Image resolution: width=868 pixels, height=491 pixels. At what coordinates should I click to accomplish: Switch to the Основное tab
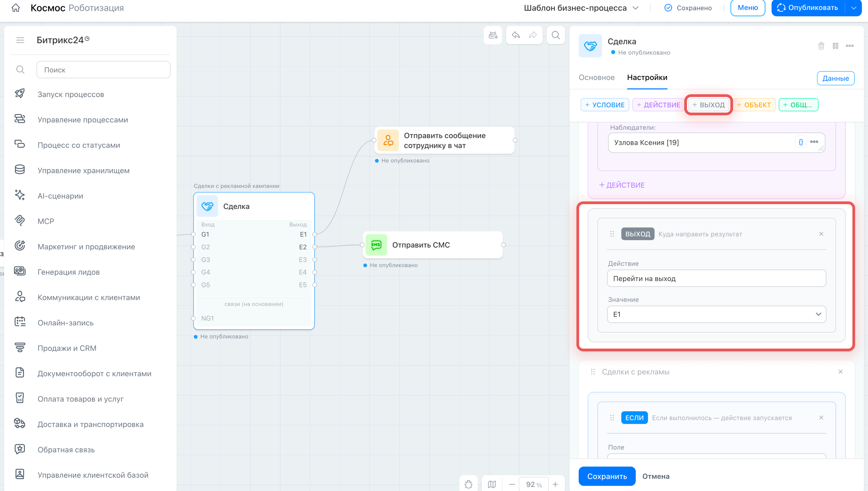(596, 78)
